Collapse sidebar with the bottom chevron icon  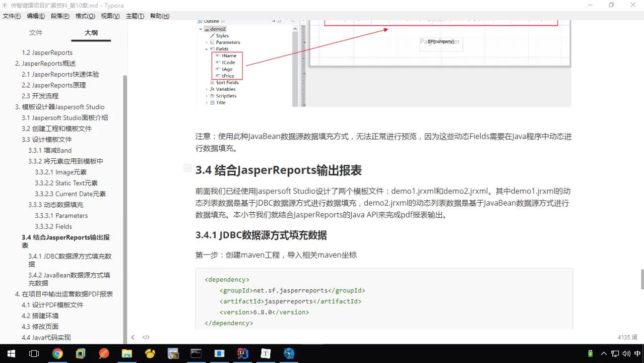(133, 337)
